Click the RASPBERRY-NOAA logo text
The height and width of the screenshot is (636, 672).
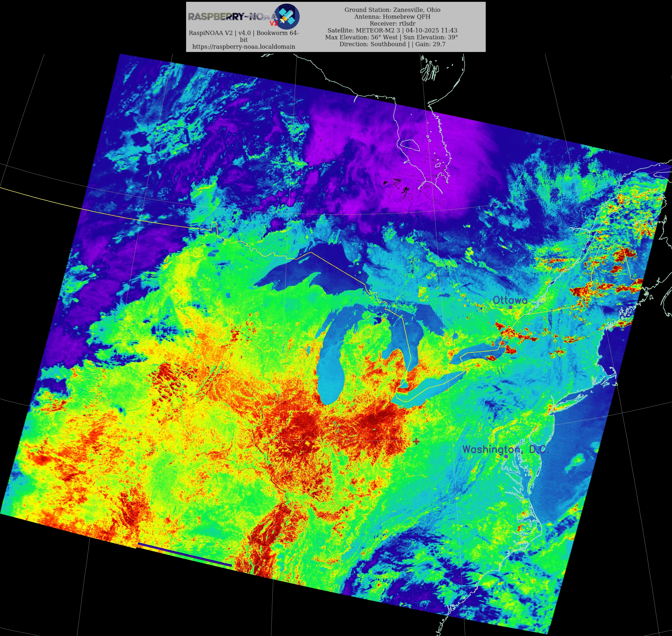232,16
